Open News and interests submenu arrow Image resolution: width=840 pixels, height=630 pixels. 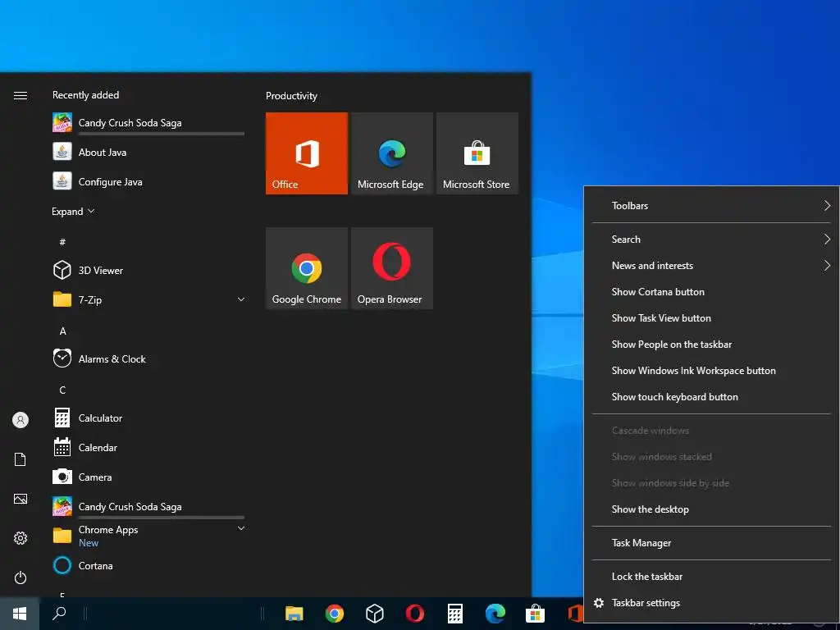click(827, 265)
